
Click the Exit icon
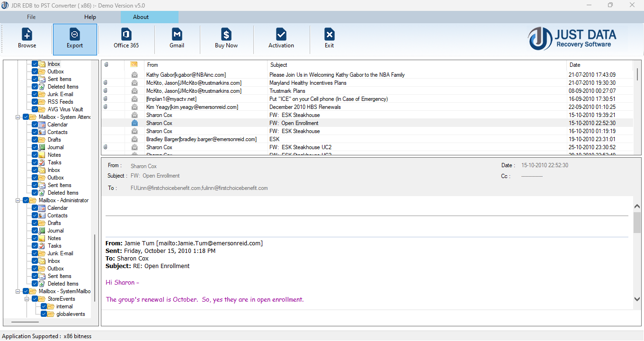329,39
